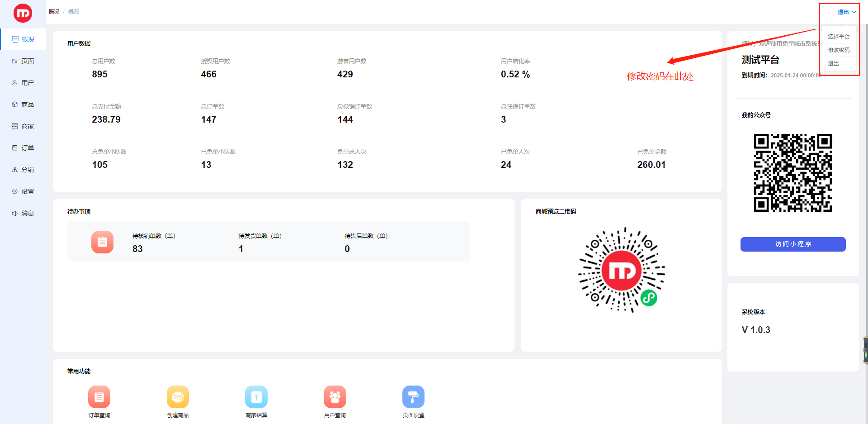Click the 已免单金额 value 260.01
The image size is (868, 424).
[651, 165]
